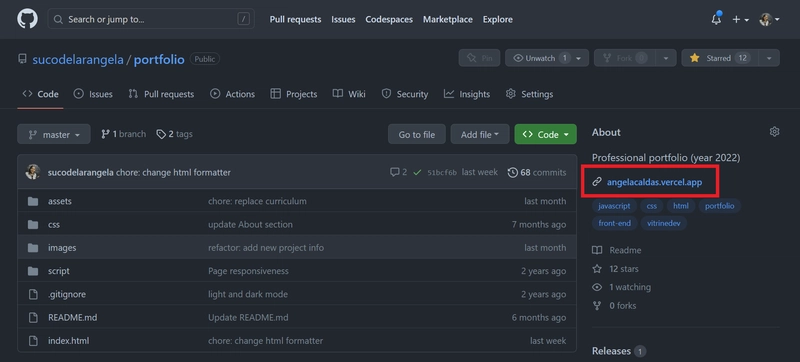Switch to the Settings tab
This screenshot has height=362, width=800.
click(x=529, y=94)
